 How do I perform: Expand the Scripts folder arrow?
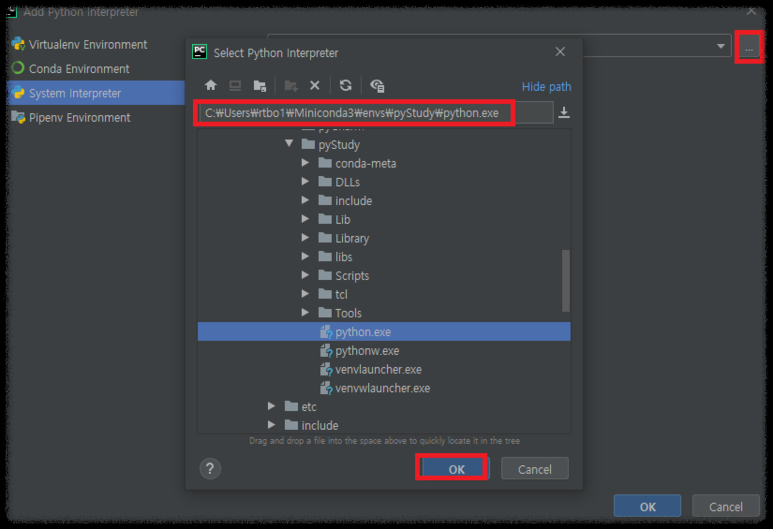(305, 275)
